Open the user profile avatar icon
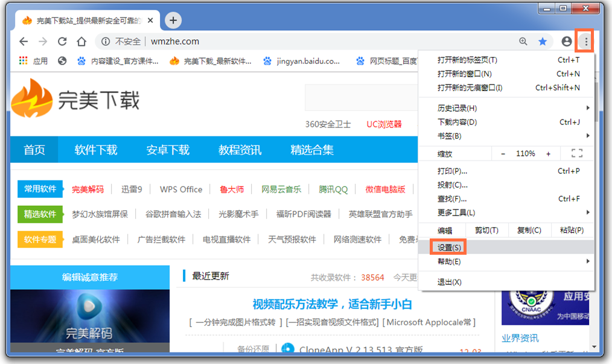 pos(566,42)
